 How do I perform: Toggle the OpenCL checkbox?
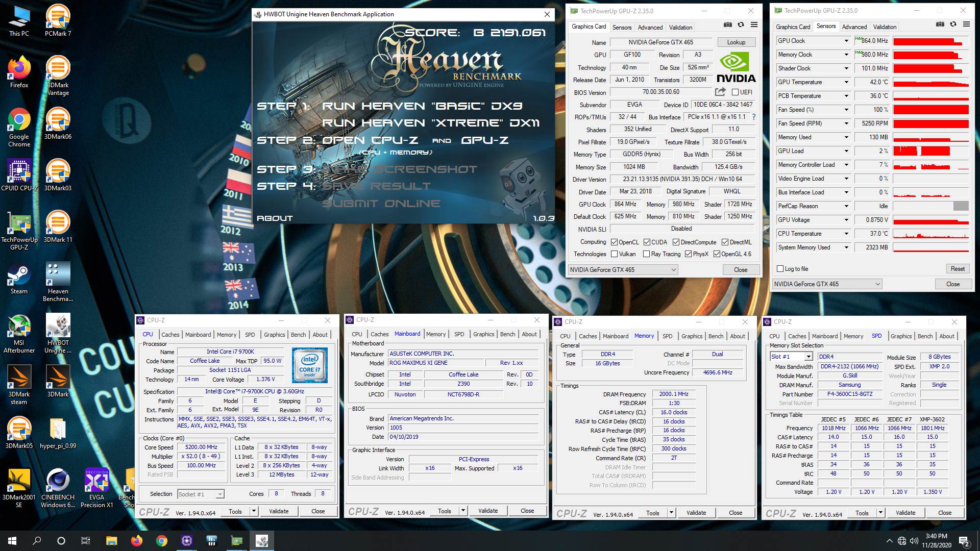click(x=615, y=242)
